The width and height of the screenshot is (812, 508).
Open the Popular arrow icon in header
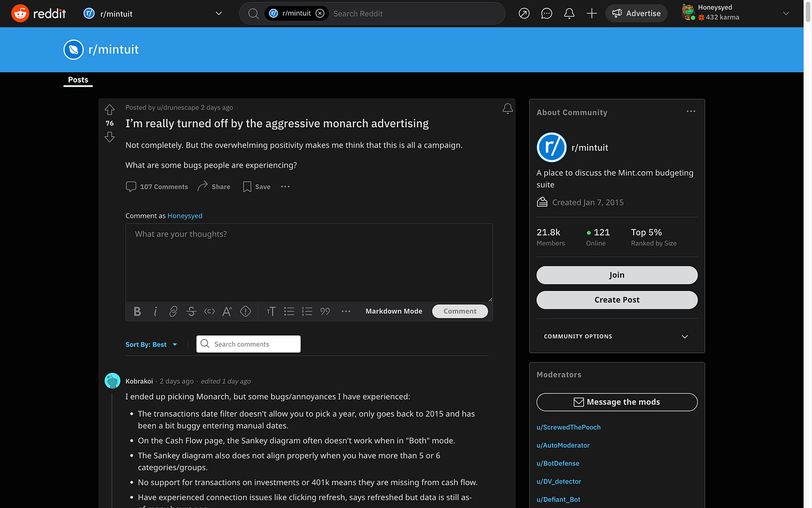[x=524, y=13]
